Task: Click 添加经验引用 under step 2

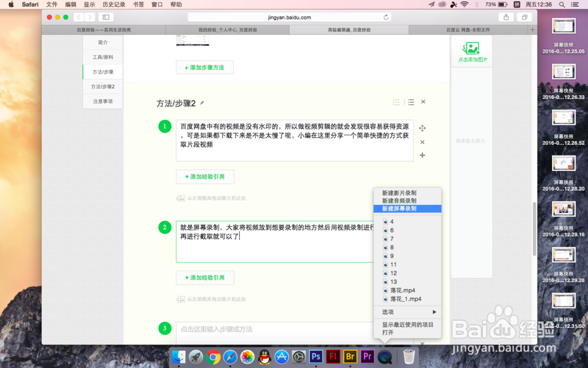Action: point(205,277)
